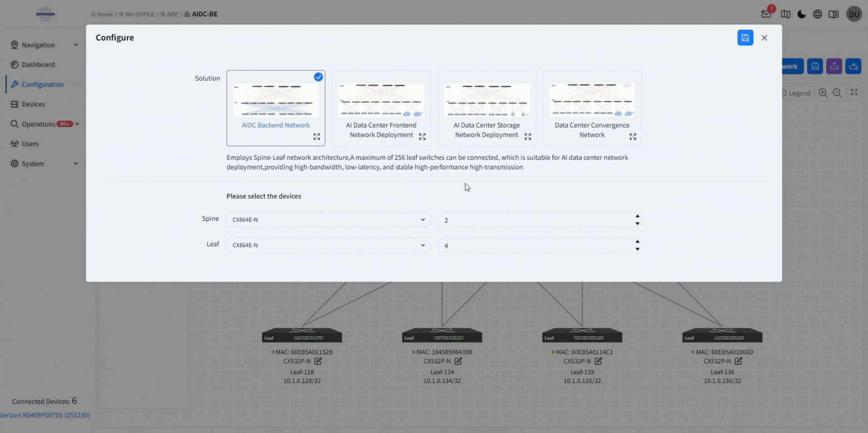Click Home in the breadcrumb
Screen dimensions: 868x433
pos(105,14)
